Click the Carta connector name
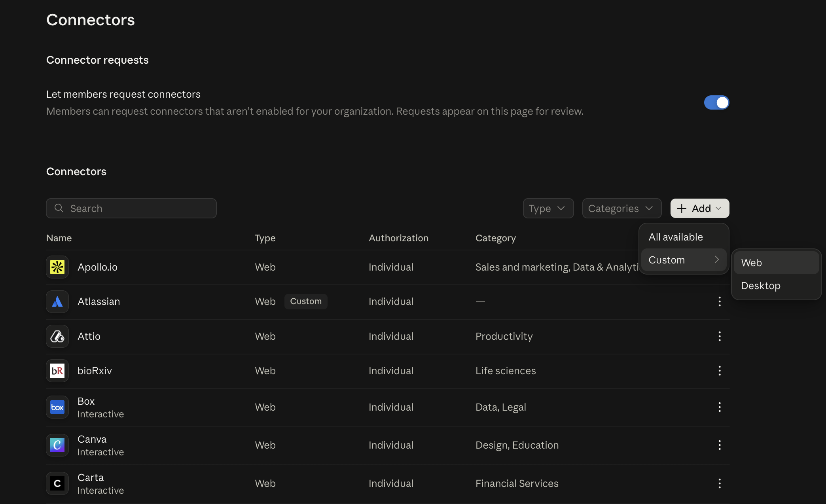 [x=91, y=477]
